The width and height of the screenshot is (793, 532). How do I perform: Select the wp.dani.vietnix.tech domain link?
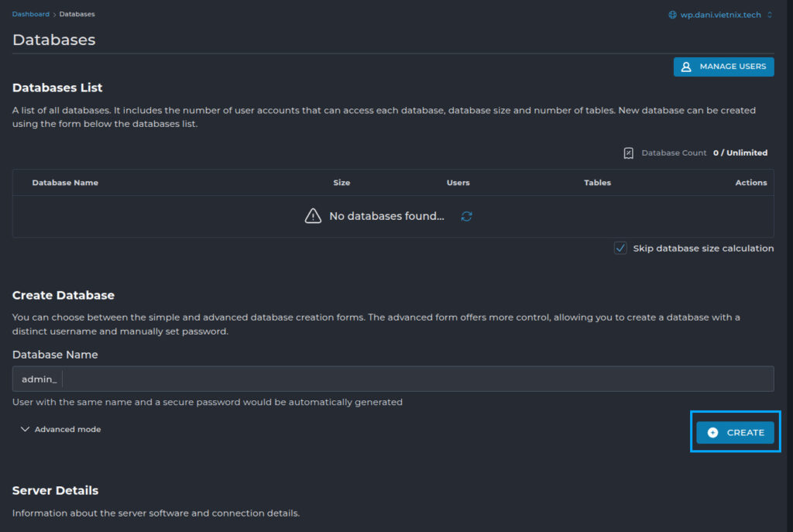click(x=720, y=15)
